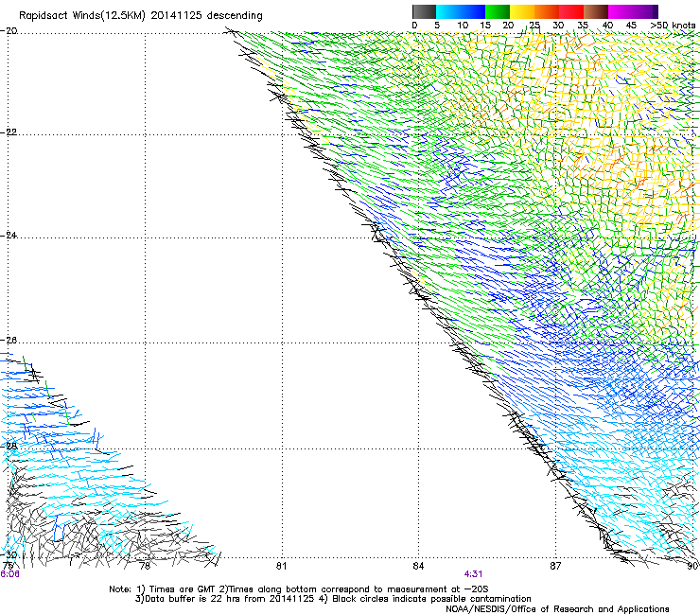Click the '-22' latitude axis label
700x615 pixels.
click(x=9, y=132)
